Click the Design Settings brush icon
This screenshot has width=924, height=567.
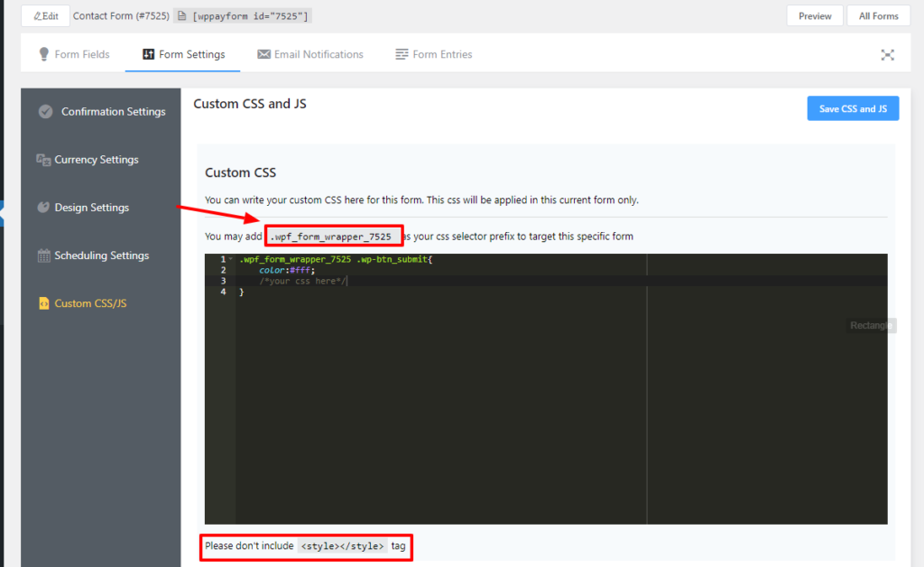[42, 207]
